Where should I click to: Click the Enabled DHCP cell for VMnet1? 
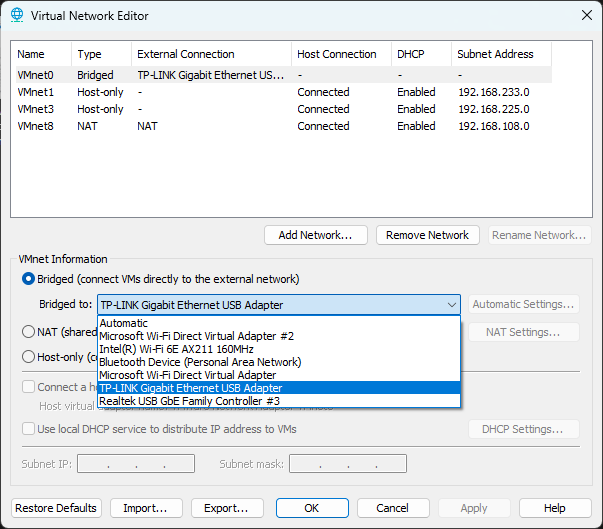416,92
